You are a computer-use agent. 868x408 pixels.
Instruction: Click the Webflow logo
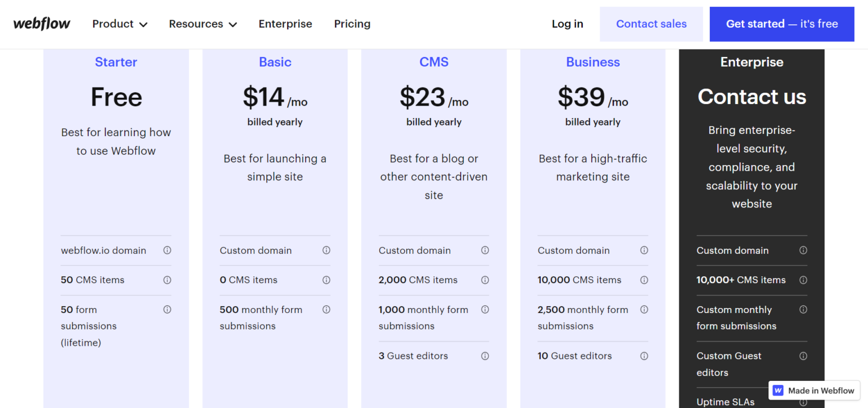[41, 23]
